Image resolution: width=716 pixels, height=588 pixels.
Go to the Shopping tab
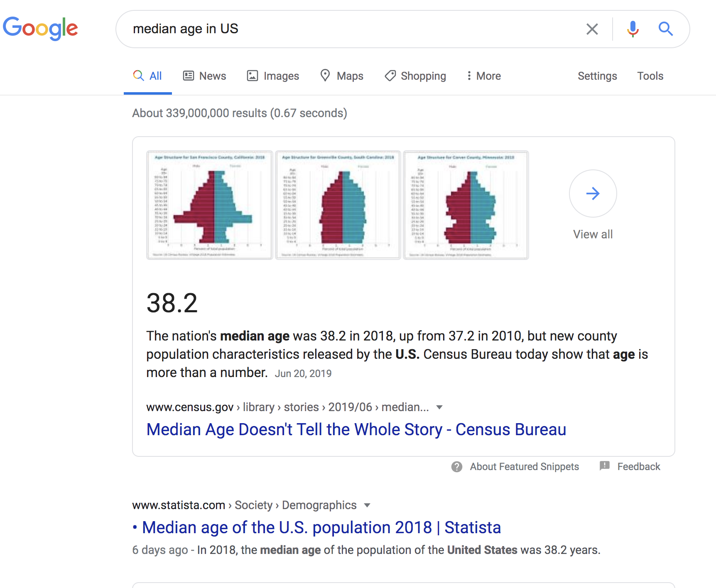415,76
